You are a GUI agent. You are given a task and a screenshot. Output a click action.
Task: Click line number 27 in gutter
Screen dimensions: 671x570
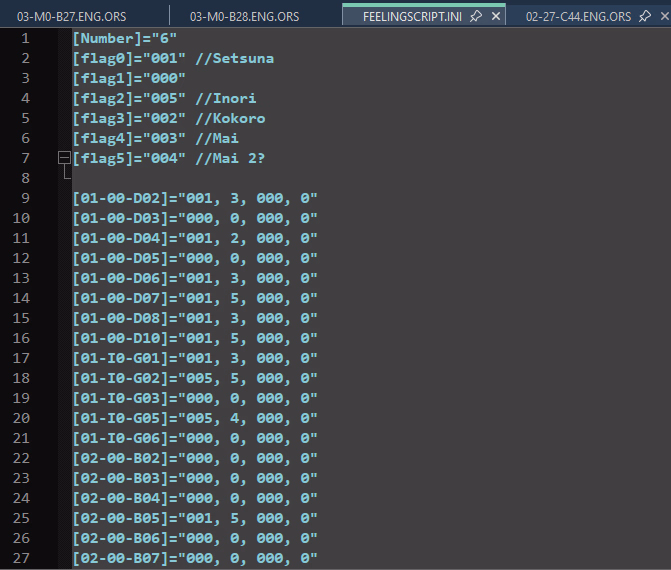[21, 558]
